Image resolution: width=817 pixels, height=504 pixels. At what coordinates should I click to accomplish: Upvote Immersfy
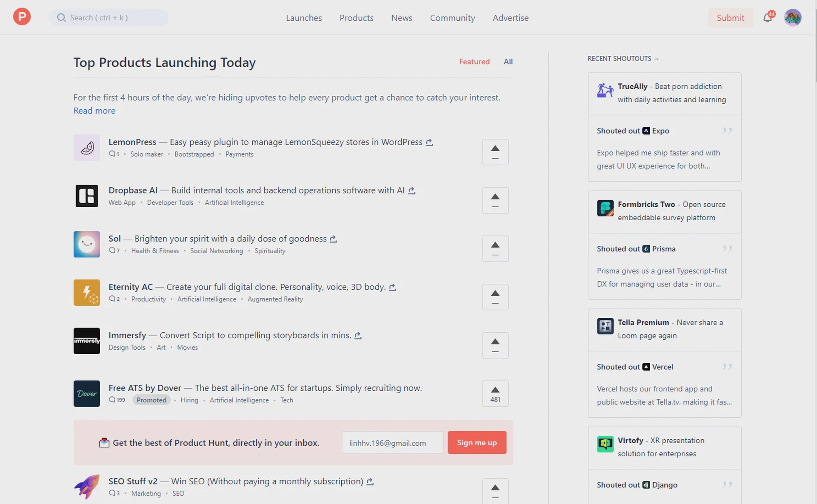tap(495, 345)
